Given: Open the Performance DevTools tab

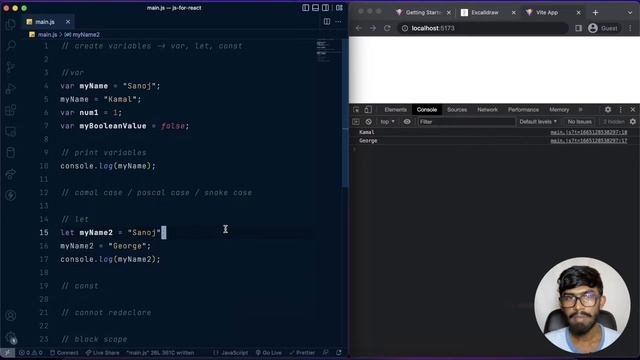Looking at the screenshot, I should click(523, 110).
